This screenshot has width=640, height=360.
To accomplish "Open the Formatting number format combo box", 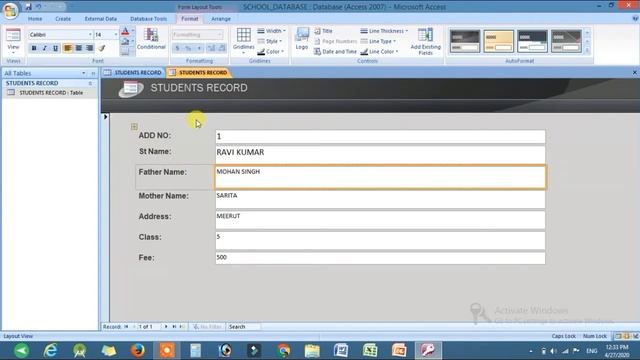I will 198,35.
